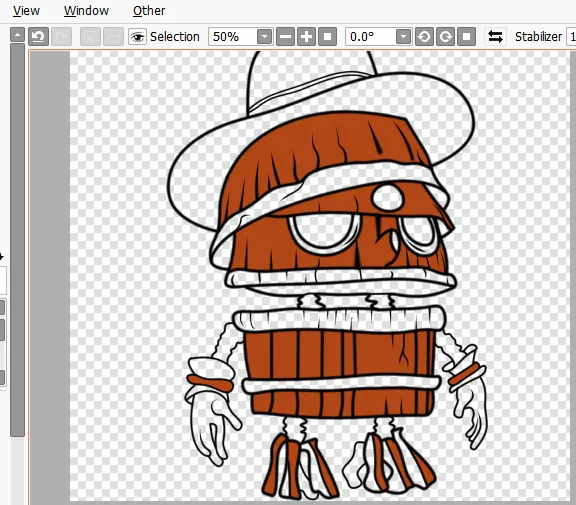Viewport: 576px width, 505px height.
Task: Click the 'Stabilizer' label text
Action: [x=538, y=37]
